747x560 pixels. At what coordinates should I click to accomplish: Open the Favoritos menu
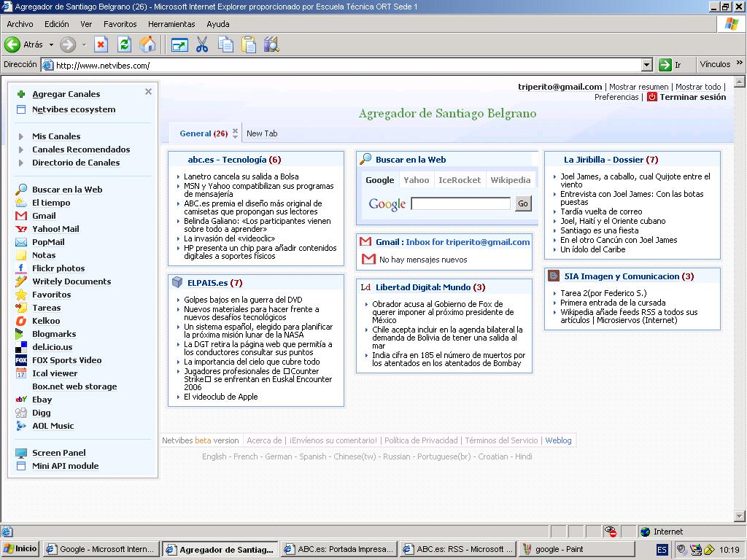(120, 24)
